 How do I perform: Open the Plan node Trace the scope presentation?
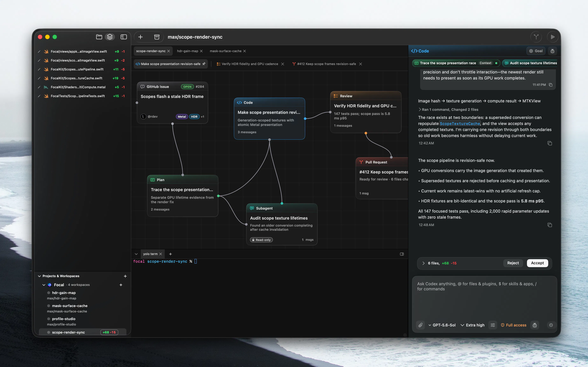click(183, 196)
